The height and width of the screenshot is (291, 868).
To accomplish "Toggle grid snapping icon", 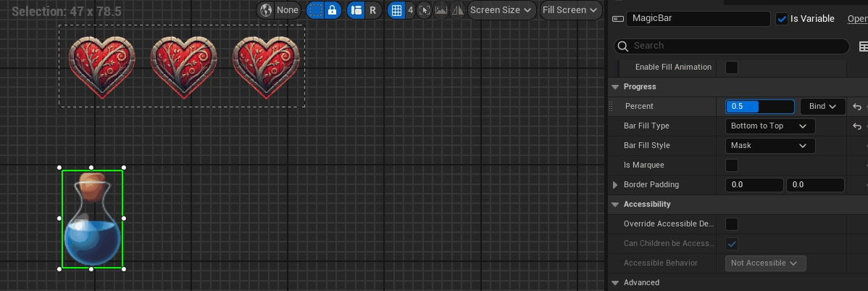I will (396, 10).
